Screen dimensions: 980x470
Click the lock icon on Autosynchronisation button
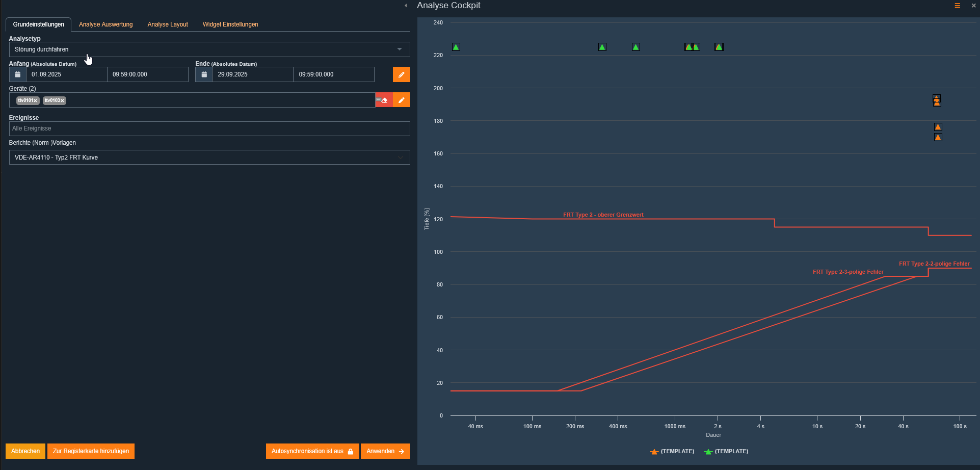[x=350, y=451]
